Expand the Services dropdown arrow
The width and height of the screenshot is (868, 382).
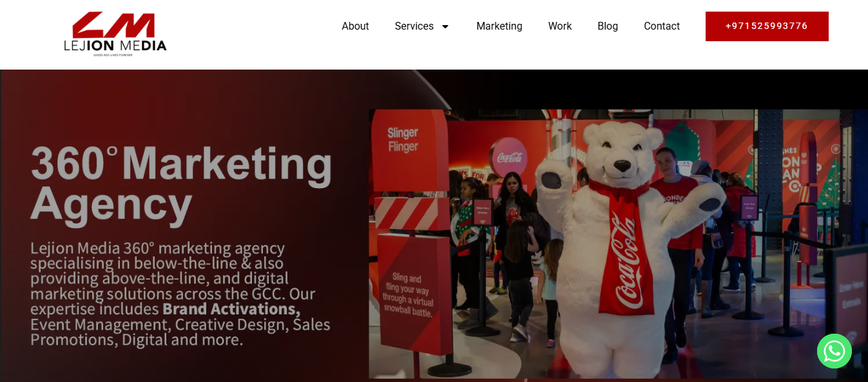(x=445, y=26)
